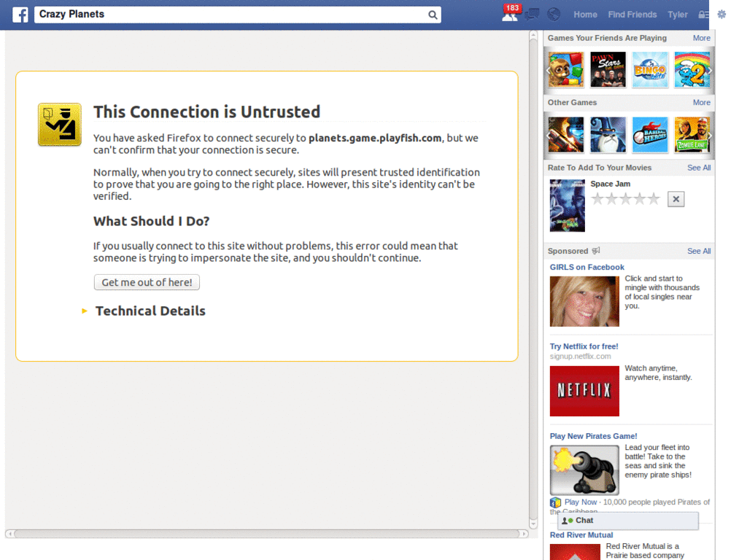Image resolution: width=747 pixels, height=560 pixels.
Task: Slide friends' games carousel to next
Action: [710, 71]
